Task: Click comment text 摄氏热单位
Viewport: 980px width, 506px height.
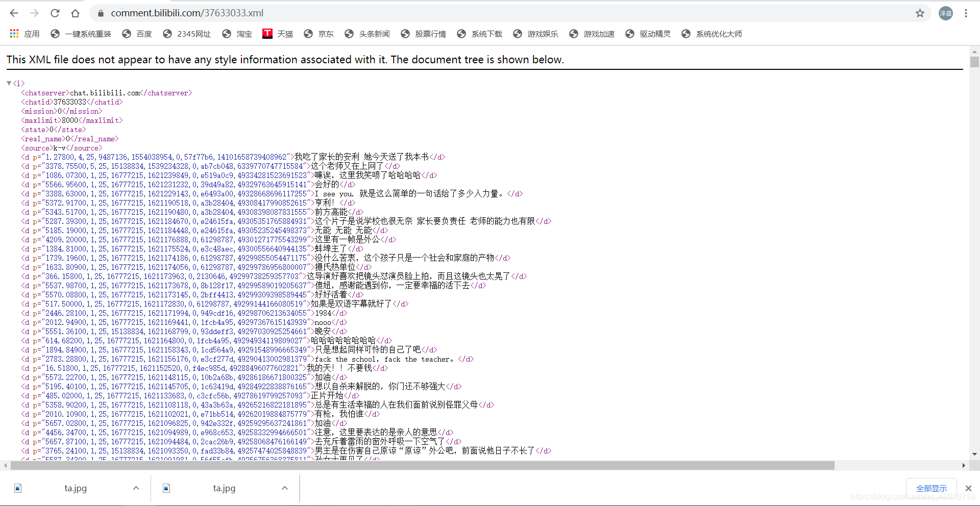Action: (335, 267)
